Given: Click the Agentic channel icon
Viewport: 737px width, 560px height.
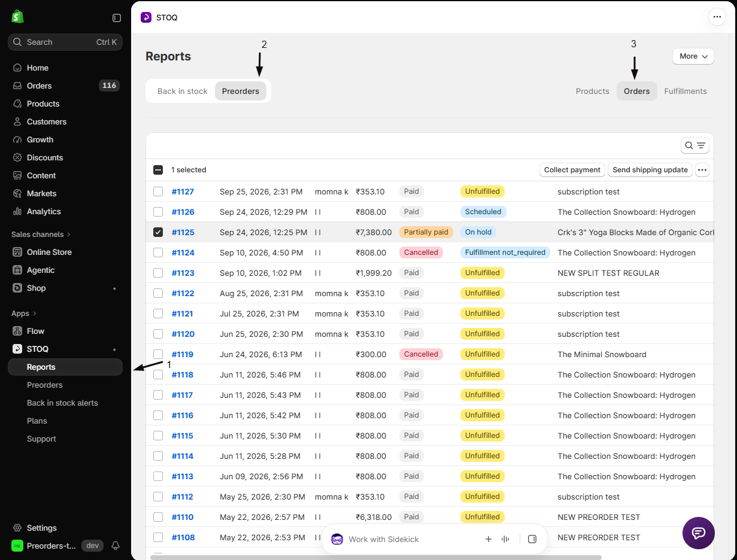Looking at the screenshot, I should 17,270.
